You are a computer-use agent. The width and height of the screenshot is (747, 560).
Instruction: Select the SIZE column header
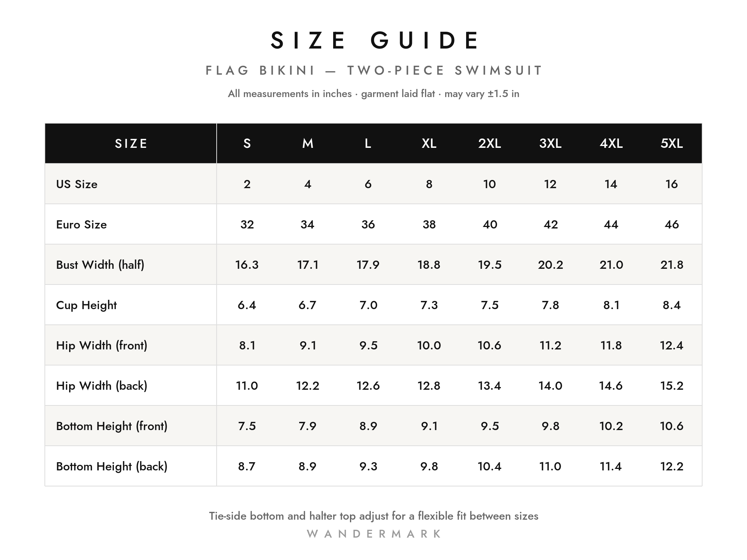click(131, 143)
